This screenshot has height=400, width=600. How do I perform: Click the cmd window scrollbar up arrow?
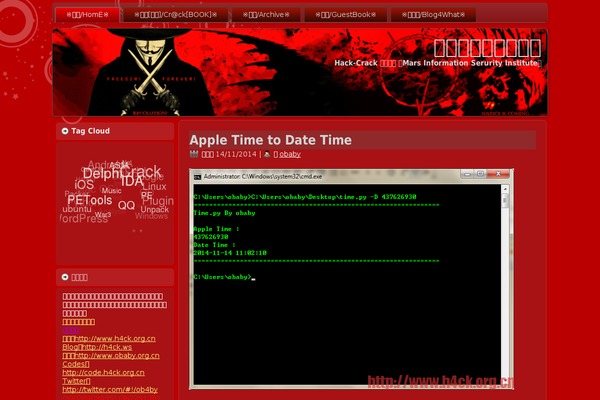[x=505, y=189]
